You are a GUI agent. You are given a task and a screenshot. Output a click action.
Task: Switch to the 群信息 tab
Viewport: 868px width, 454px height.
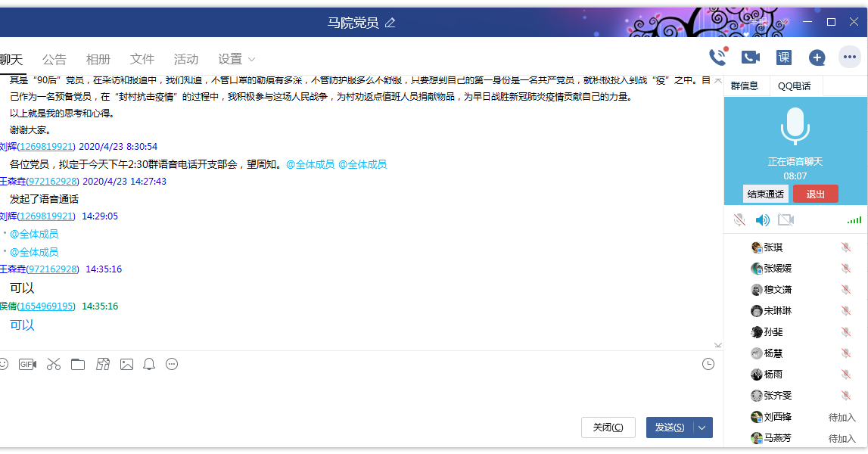coord(745,86)
